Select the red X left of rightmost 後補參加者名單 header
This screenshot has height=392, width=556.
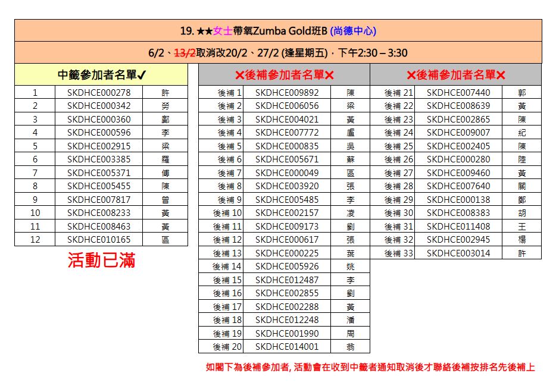click(411, 75)
